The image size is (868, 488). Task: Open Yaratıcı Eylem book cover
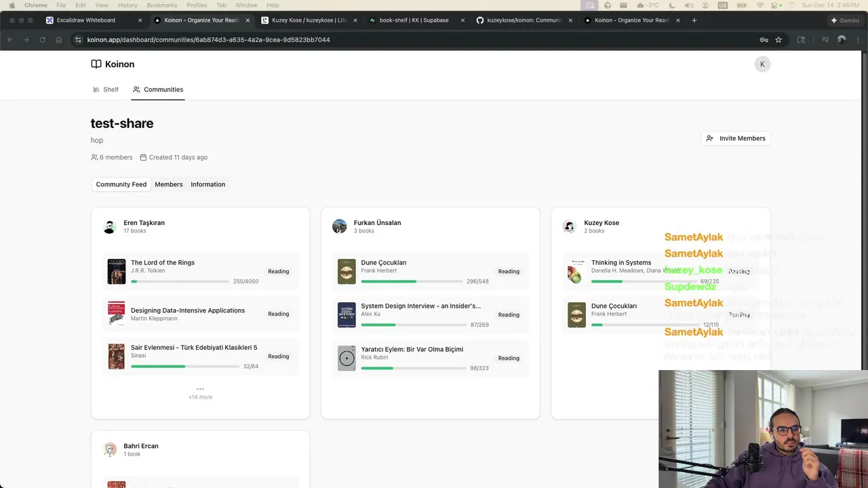coord(347,358)
